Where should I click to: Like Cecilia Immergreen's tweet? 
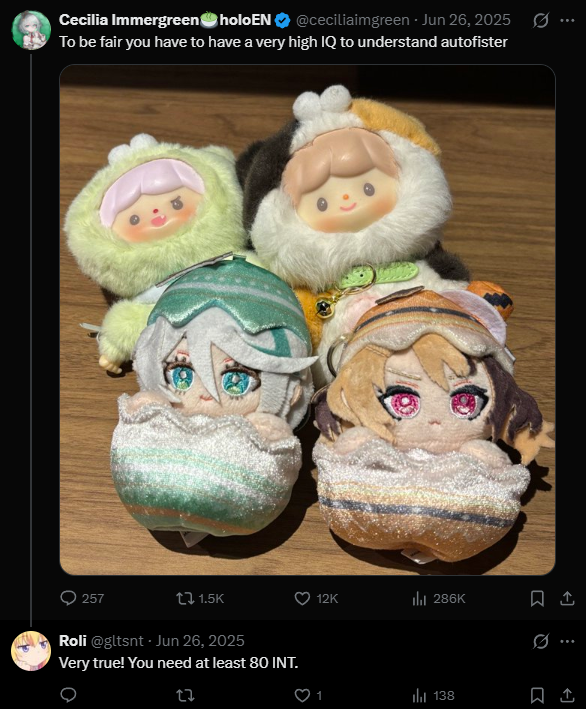pos(316,598)
